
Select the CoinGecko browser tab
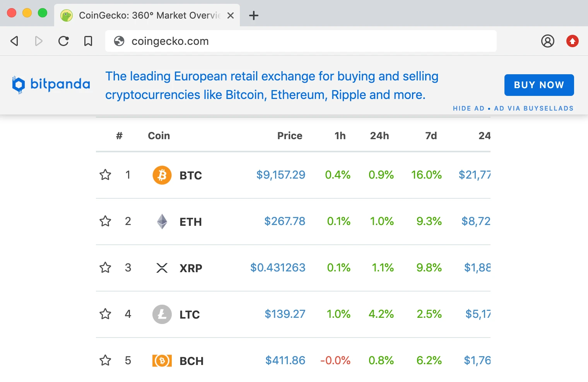point(147,15)
